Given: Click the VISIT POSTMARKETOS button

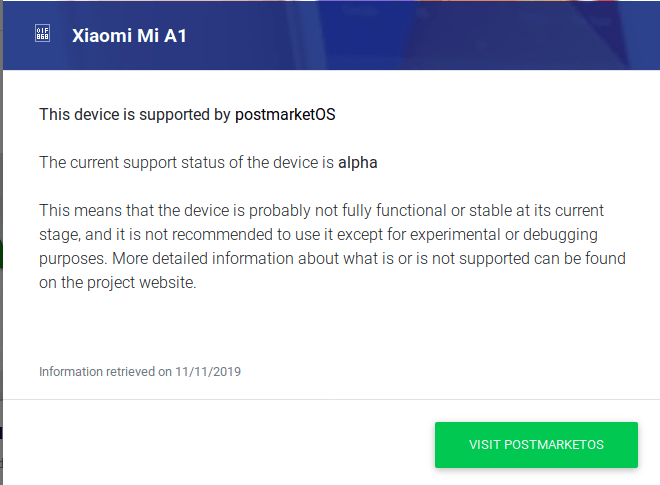Looking at the screenshot, I should click(x=536, y=445).
